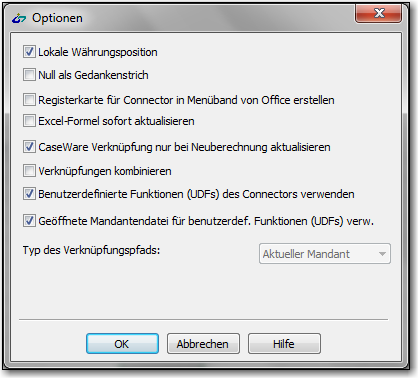The height and width of the screenshot is (378, 418).
Task: Uncheck Geöffnete Mandantendatei für benutzerdef. Funktionen box
Action: [x=29, y=221]
